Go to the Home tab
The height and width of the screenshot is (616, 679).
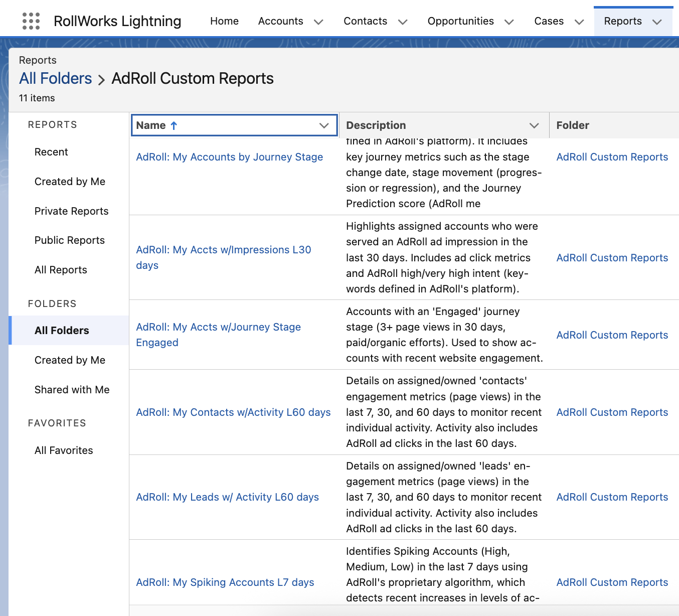(224, 21)
